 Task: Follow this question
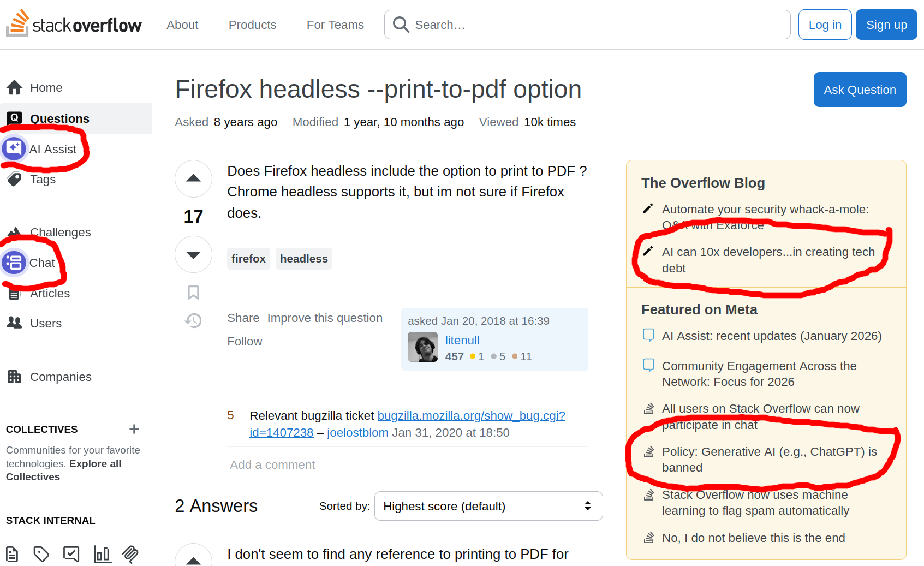tap(245, 342)
